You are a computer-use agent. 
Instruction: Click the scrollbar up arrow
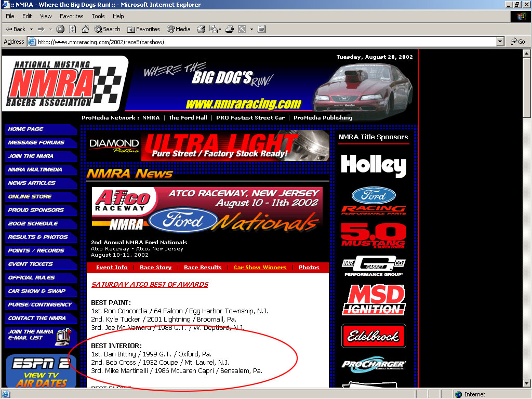(526, 54)
